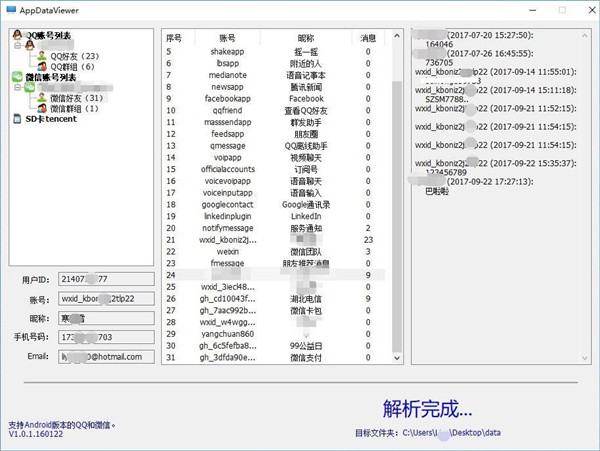Click message panel scrollbar down arrow
600x451 pixels.
[x=585, y=358]
